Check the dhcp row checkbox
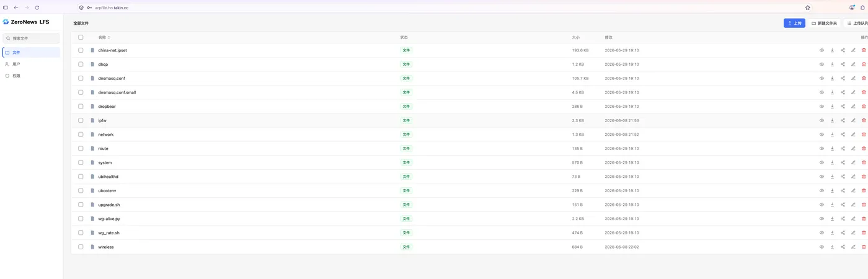Image resolution: width=868 pixels, height=279 pixels. [x=81, y=64]
